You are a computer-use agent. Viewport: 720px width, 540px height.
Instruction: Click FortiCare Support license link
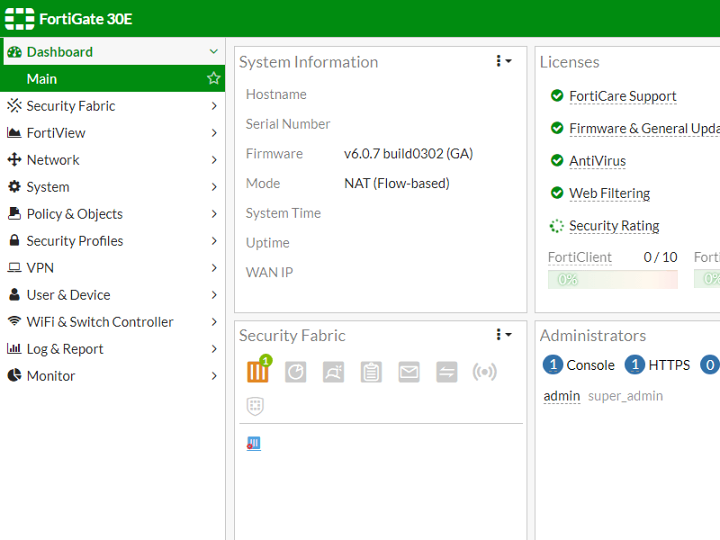(x=623, y=96)
